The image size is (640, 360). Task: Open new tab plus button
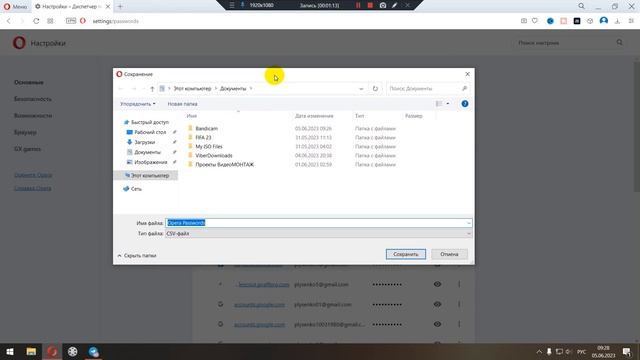click(x=120, y=7)
